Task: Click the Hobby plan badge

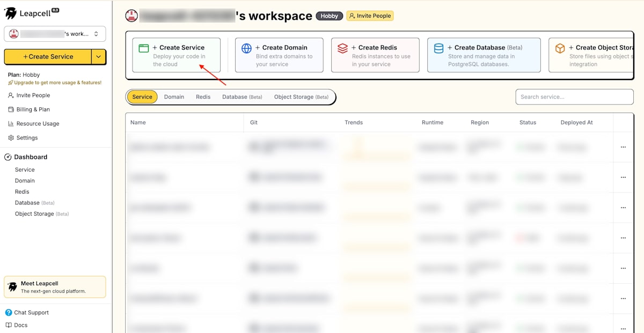Action: pos(329,16)
